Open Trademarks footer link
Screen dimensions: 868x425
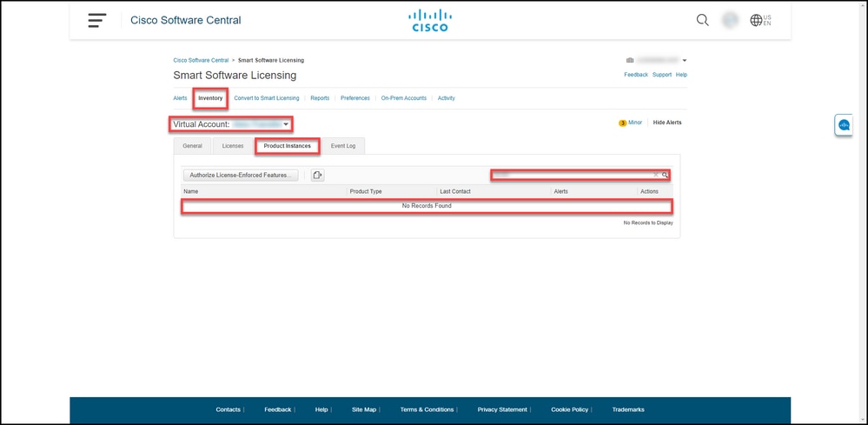[x=627, y=409]
